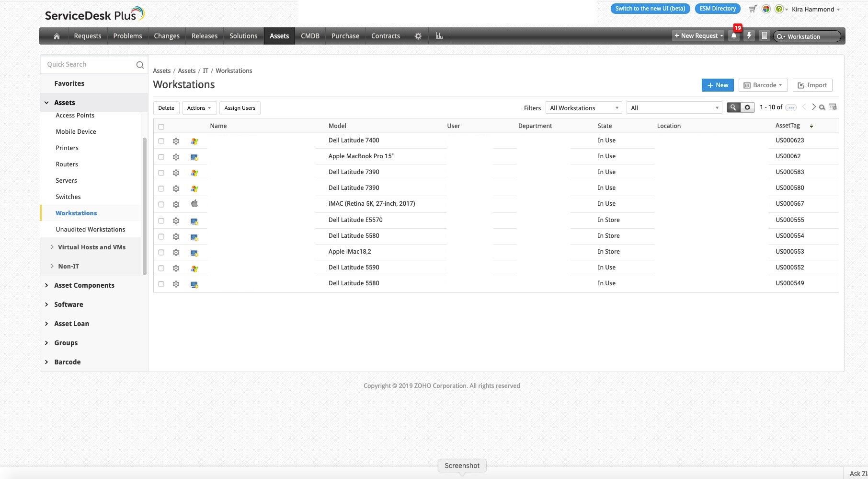Go to previous page of workstations
The width and height of the screenshot is (868, 479).
coord(804,107)
